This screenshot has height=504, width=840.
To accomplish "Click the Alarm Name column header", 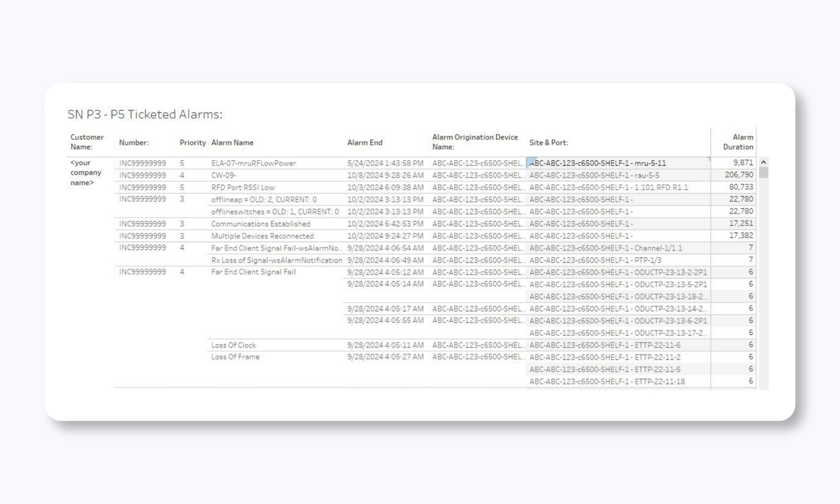I will point(232,143).
